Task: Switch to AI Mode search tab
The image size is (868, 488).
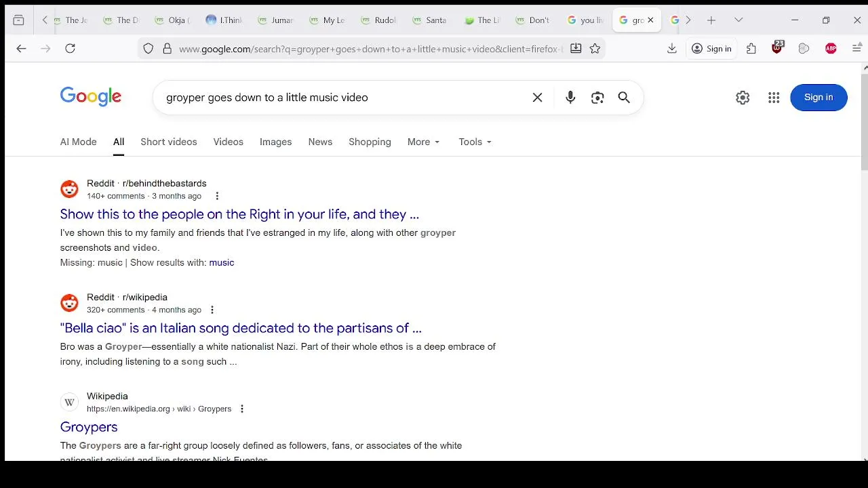Action: [78, 142]
